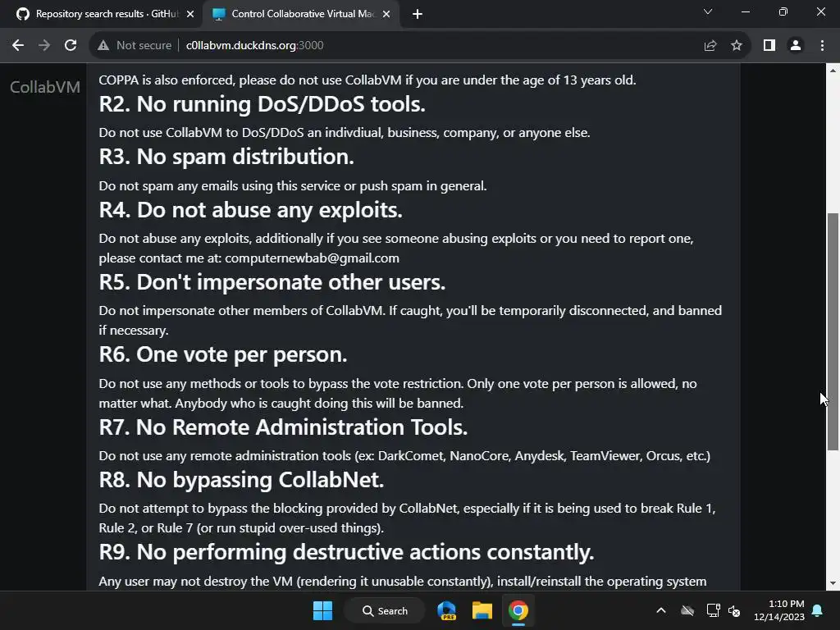Open the browser side panel

769,46
